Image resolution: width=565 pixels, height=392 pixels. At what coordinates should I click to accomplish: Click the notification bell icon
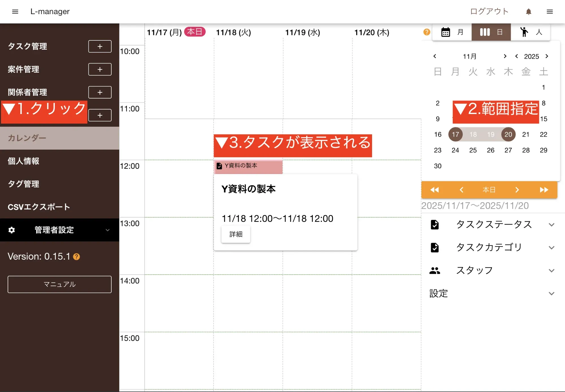pyautogui.click(x=529, y=12)
